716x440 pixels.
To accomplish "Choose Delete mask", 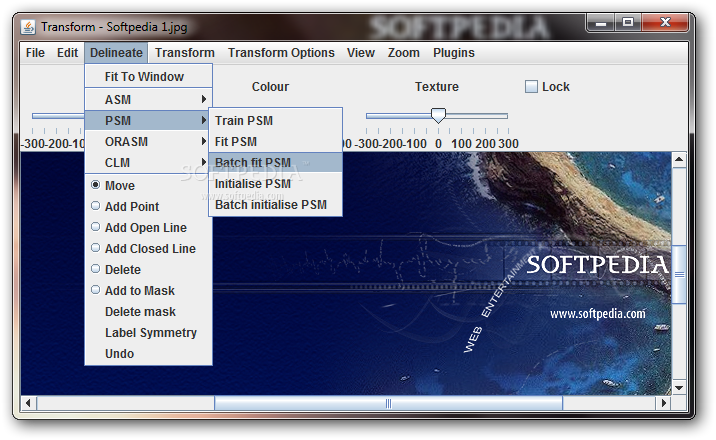I will pyautogui.click(x=148, y=311).
